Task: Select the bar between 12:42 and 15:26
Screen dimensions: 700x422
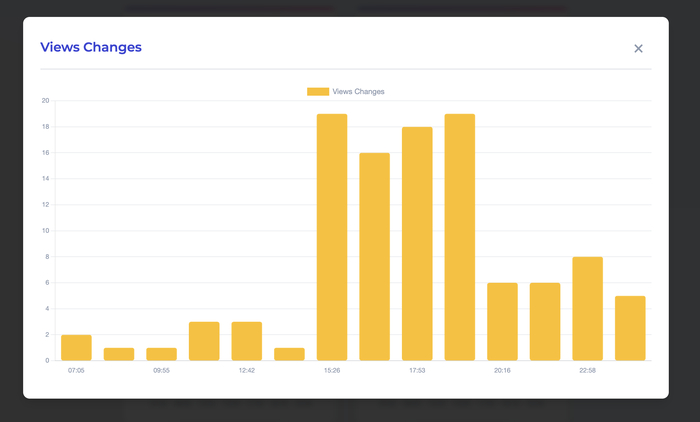Action: click(x=289, y=354)
